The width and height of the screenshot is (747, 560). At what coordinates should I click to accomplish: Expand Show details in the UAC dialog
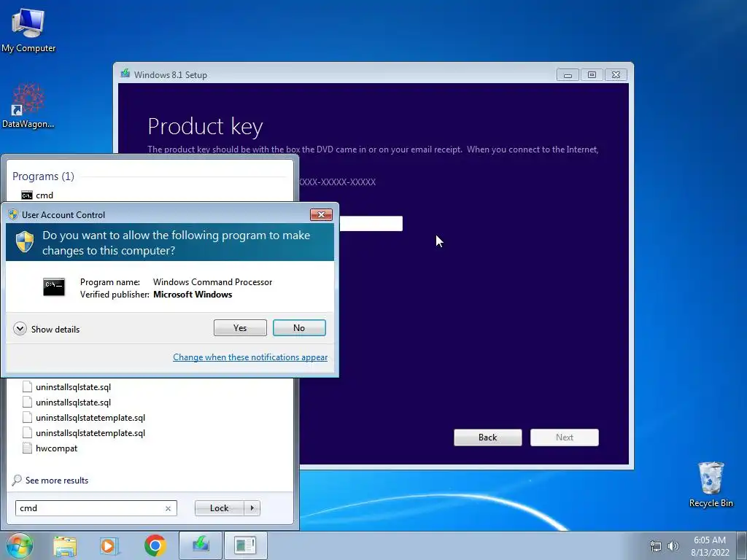click(47, 329)
